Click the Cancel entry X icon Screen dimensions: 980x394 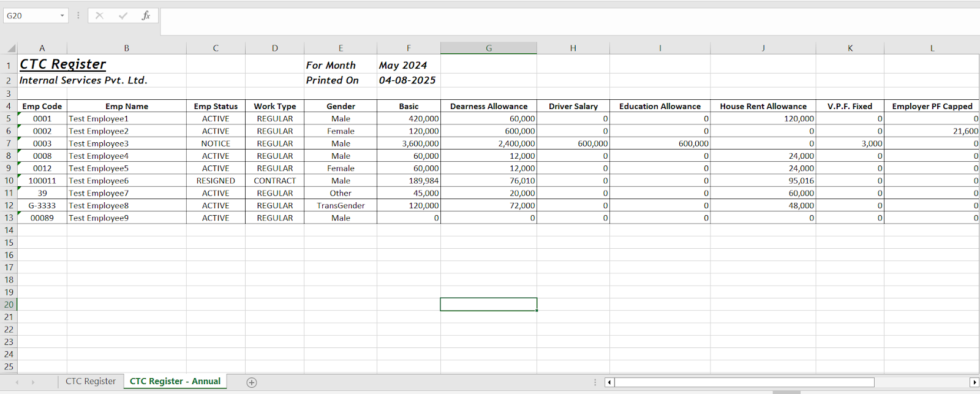pyautogui.click(x=99, y=16)
